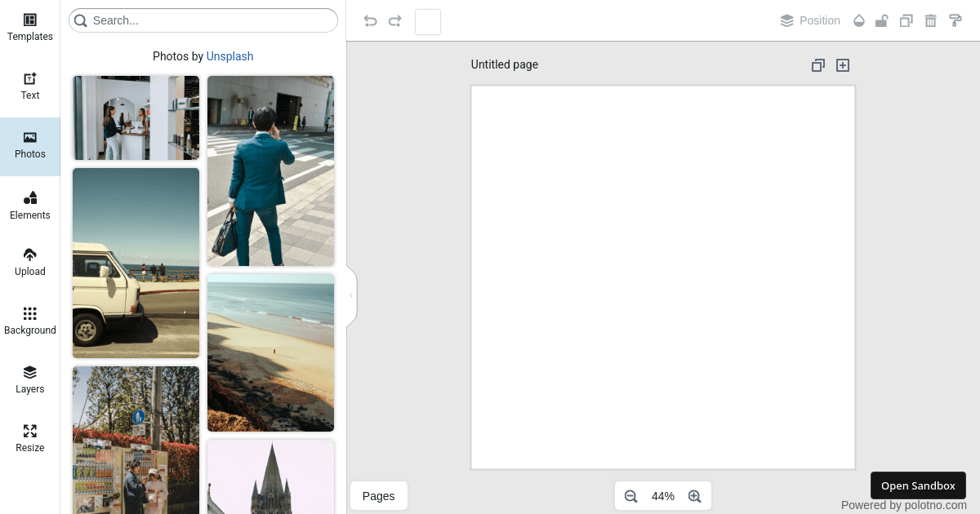Open the Position layers dropdown
This screenshot has width=980, height=514.
pyautogui.click(x=810, y=21)
